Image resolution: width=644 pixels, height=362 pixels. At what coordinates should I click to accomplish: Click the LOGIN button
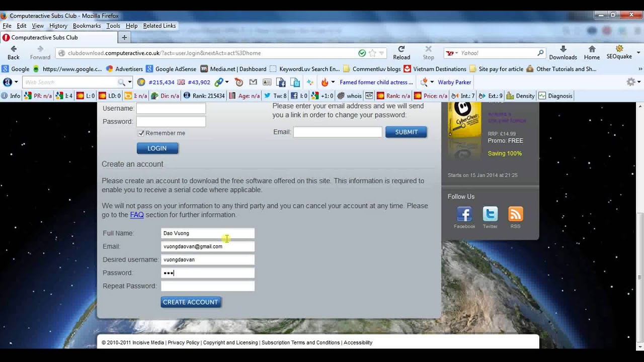(x=157, y=148)
